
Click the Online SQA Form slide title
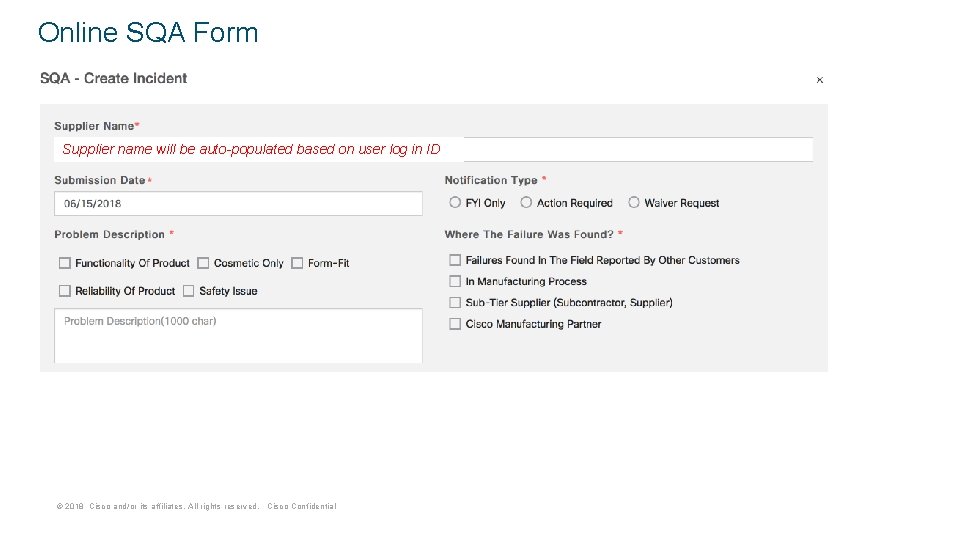tap(148, 33)
